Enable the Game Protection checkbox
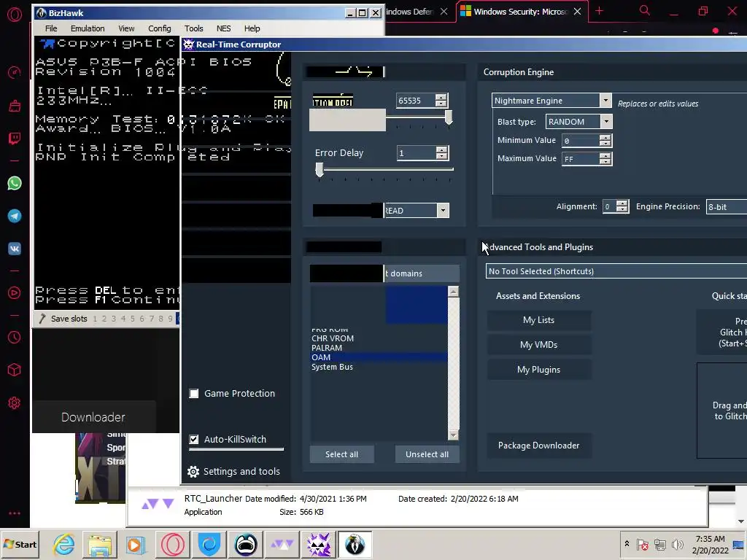The height and width of the screenshot is (560, 747). coord(194,393)
